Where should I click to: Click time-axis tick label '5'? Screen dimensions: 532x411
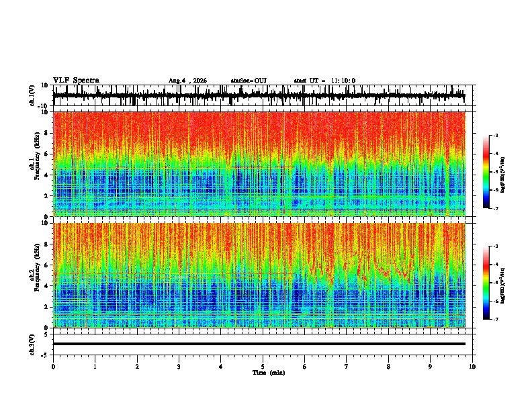coord(263,367)
